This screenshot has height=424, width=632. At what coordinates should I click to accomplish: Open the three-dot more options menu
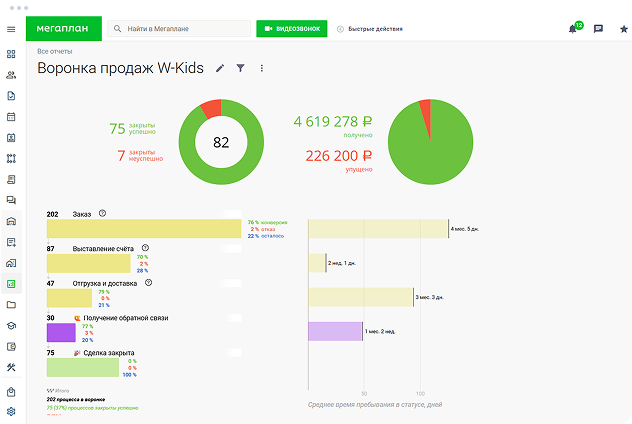pyautogui.click(x=262, y=68)
